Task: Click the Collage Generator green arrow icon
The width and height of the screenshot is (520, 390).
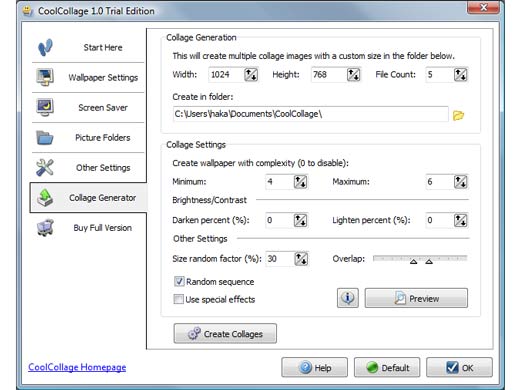Action: [x=45, y=197]
